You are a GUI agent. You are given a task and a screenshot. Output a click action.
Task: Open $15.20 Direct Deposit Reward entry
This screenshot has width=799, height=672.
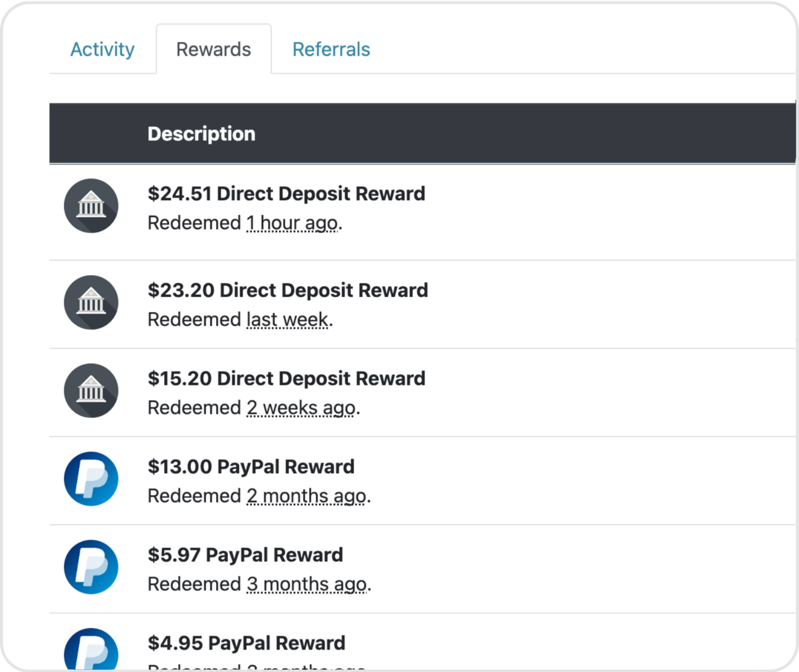[x=287, y=378]
